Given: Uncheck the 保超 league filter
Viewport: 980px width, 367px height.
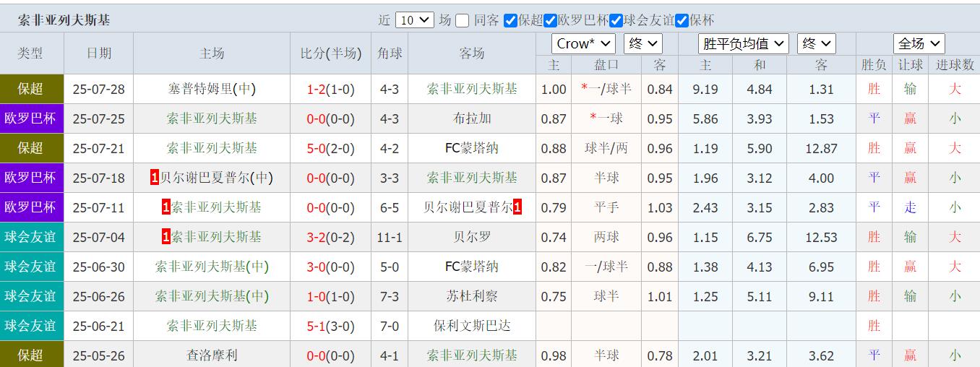Looking at the screenshot, I should coord(510,20).
